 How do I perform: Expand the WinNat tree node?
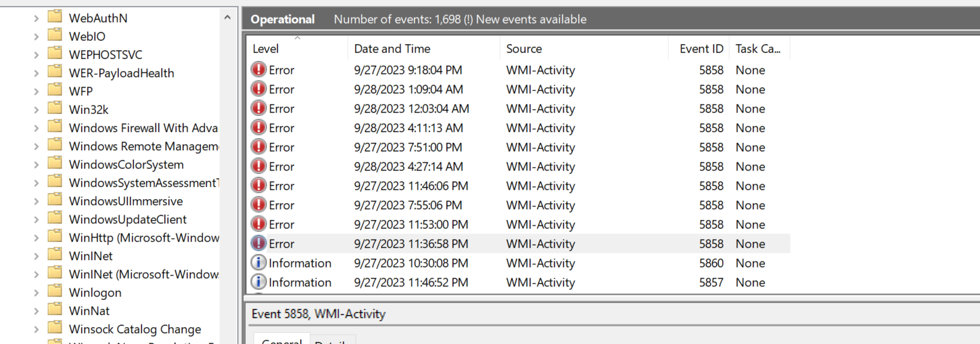[x=36, y=311]
